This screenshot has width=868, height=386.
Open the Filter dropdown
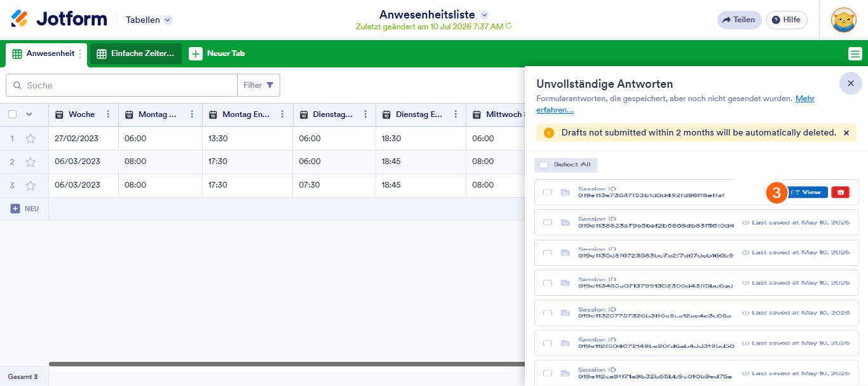coord(259,85)
